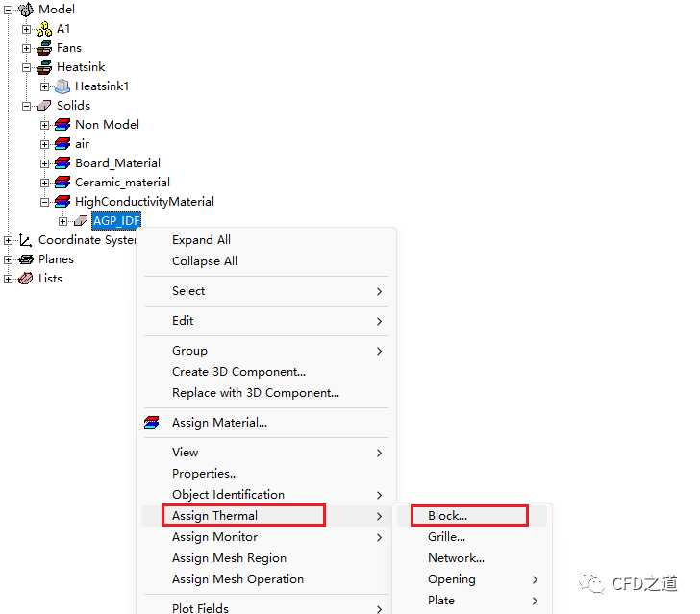Choose Assign Mesh Operation
The height and width of the screenshot is (614, 700).
(x=266, y=579)
